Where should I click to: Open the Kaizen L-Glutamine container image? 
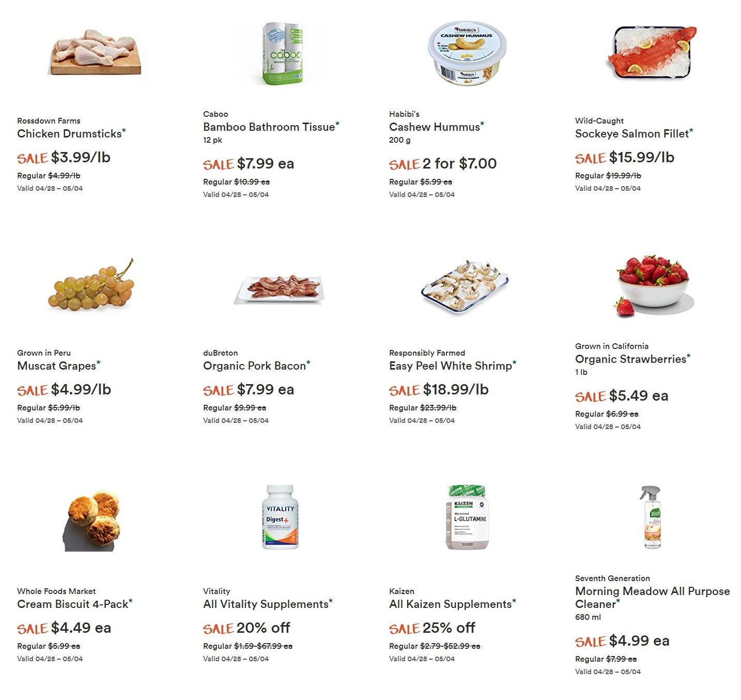tap(467, 517)
